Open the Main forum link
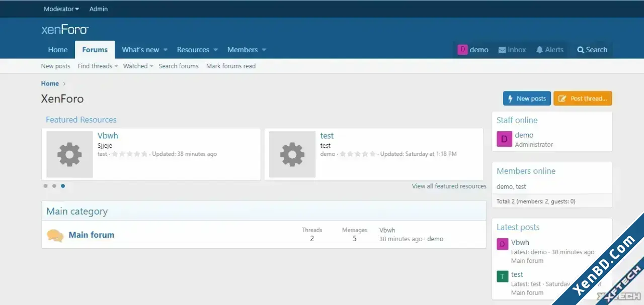 [92, 235]
